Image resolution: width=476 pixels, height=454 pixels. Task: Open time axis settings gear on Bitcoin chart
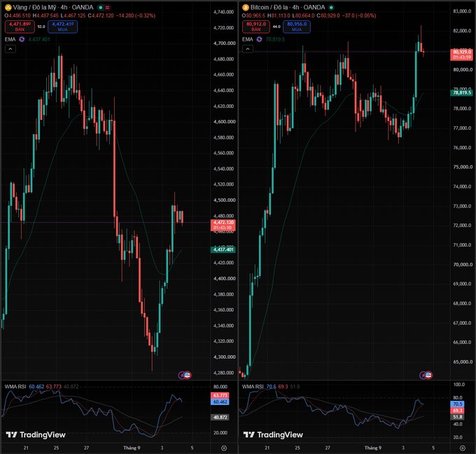[462, 448]
